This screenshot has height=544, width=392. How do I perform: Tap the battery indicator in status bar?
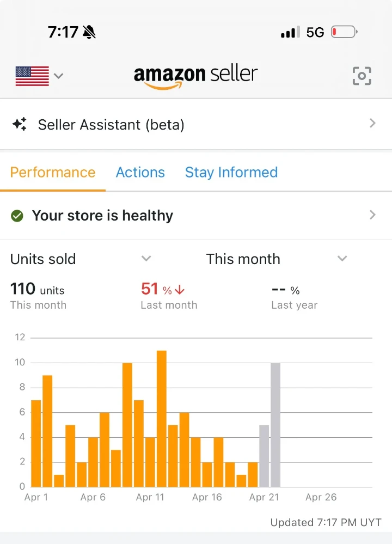(x=344, y=32)
